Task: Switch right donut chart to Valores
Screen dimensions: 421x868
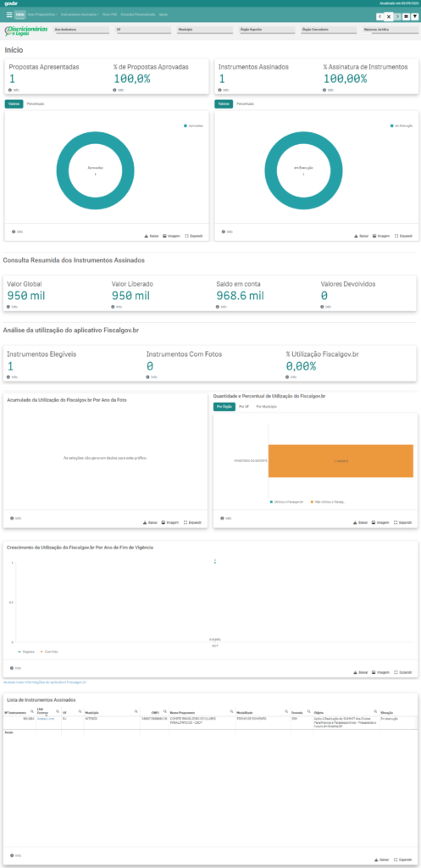Action: point(224,103)
